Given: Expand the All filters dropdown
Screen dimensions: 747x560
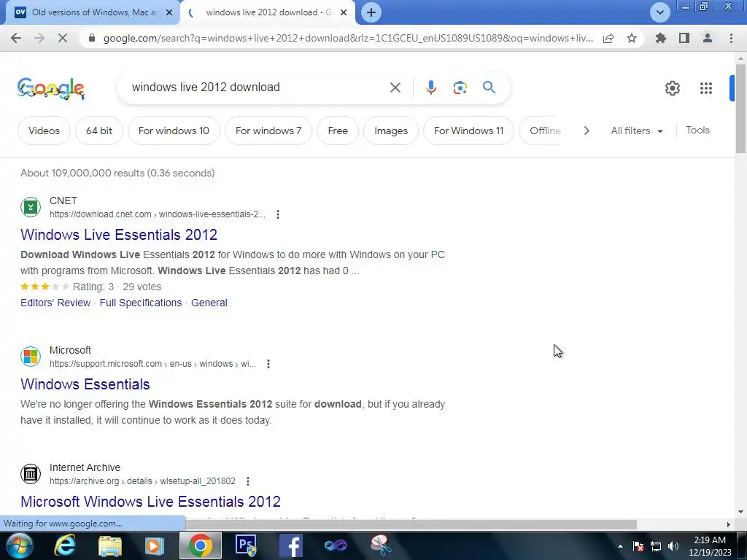Looking at the screenshot, I should click(x=637, y=131).
